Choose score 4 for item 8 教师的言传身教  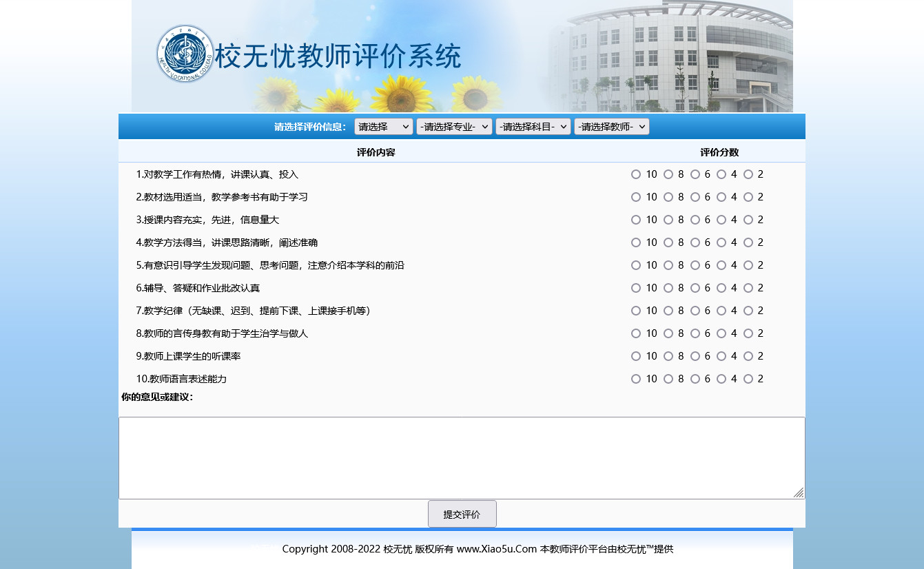(x=721, y=333)
